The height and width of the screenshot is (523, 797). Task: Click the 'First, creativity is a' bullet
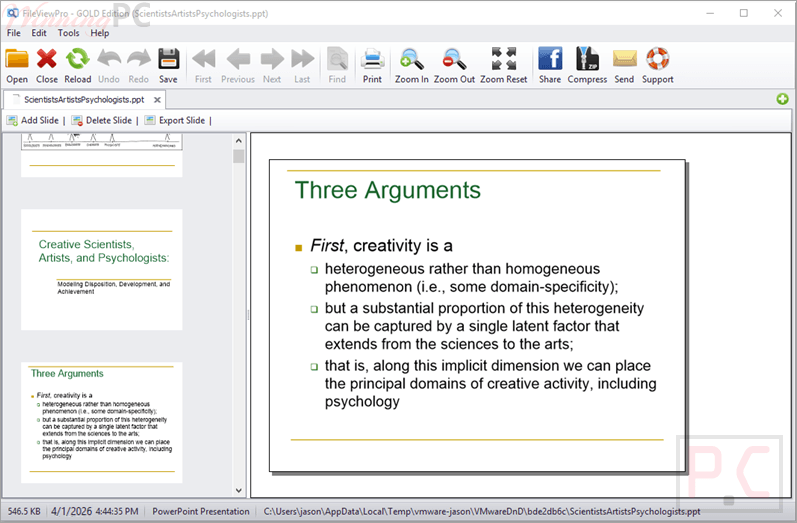click(381, 245)
